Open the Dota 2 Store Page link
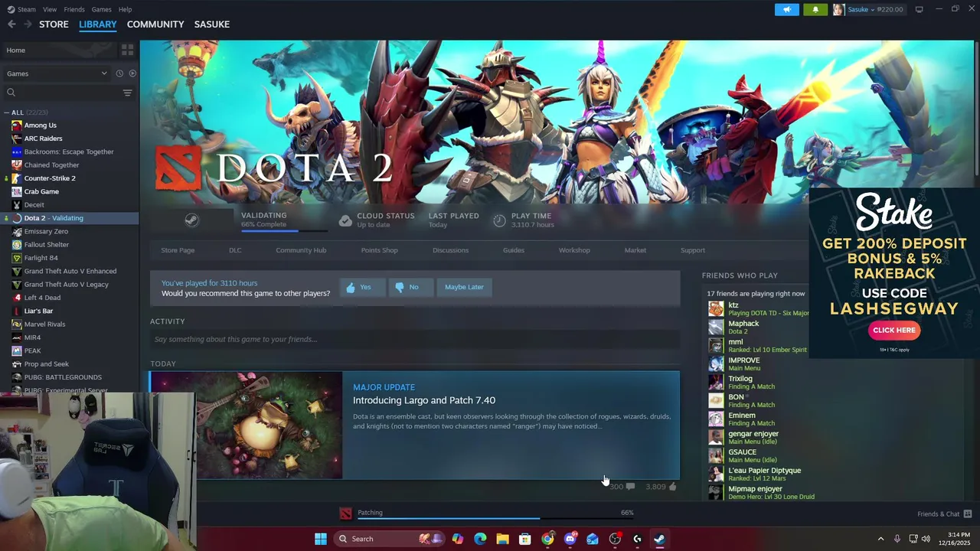 [x=178, y=250]
